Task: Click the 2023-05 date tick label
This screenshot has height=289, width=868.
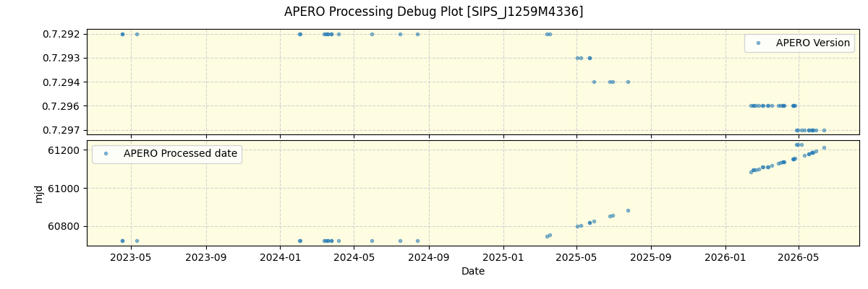Action: coord(132,256)
